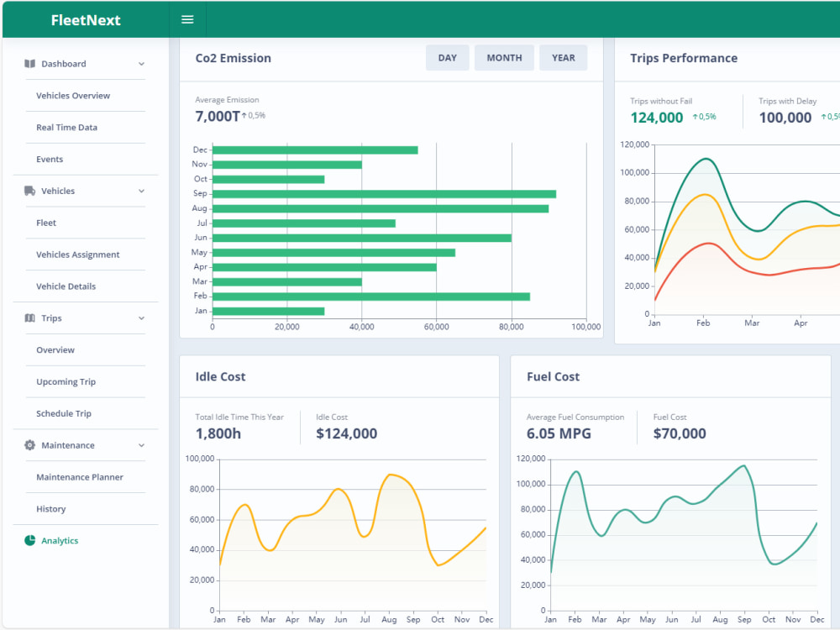Click the Aug bar in Co2 chart
The height and width of the screenshot is (630, 840).
pyautogui.click(x=381, y=208)
